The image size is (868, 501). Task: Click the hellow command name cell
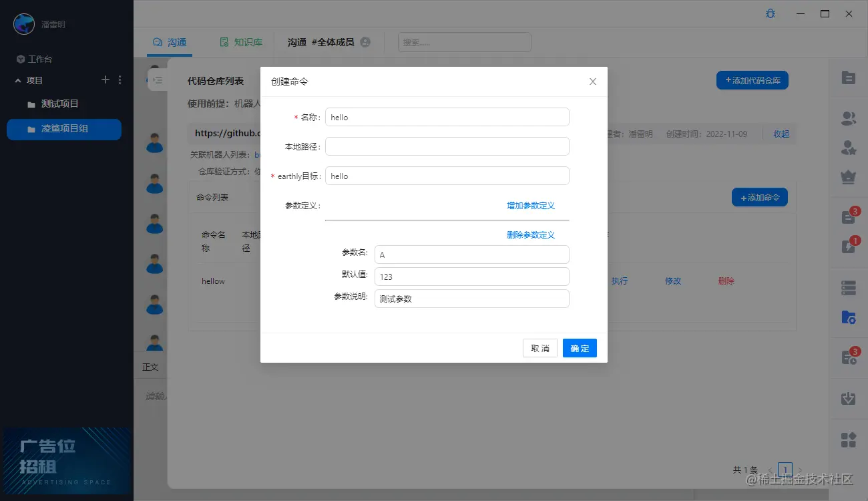tap(214, 281)
